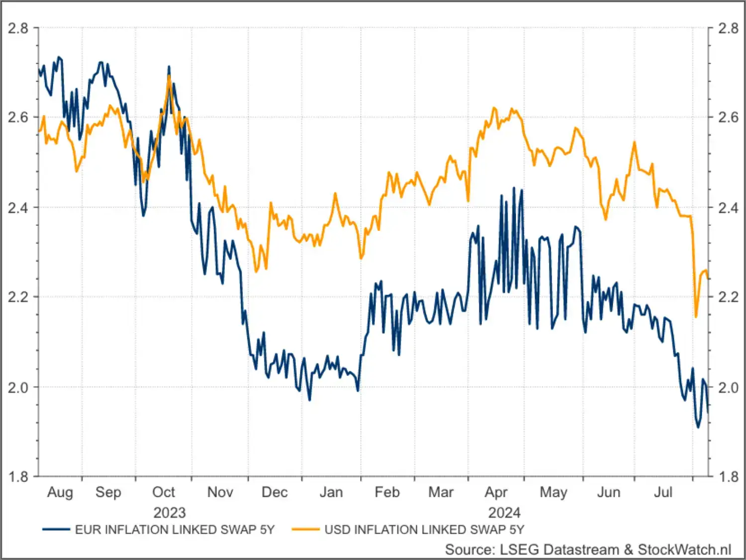Click the 2.4 value on the right axis
The image size is (746, 560).
[x=728, y=207]
